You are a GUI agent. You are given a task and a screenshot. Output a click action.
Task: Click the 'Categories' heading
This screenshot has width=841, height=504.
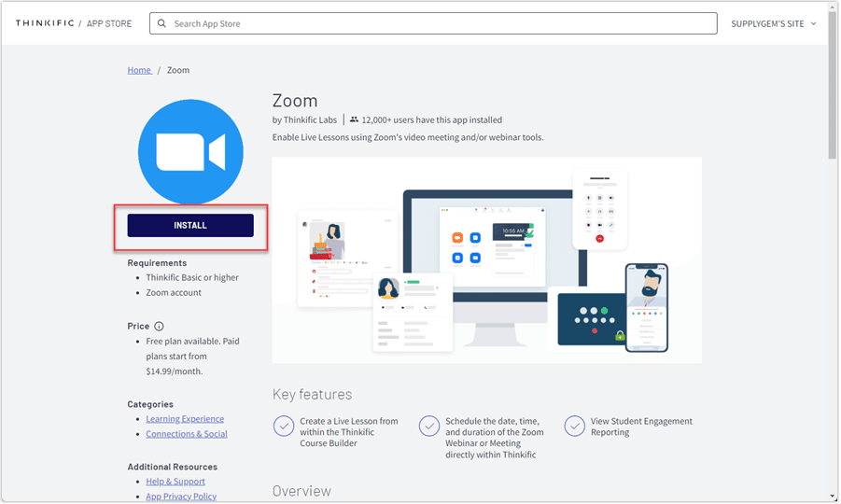click(x=150, y=404)
